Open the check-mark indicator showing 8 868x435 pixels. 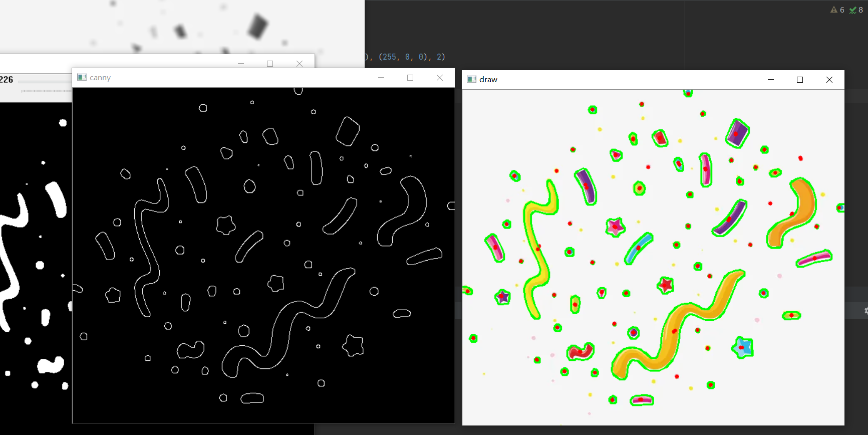coord(856,10)
